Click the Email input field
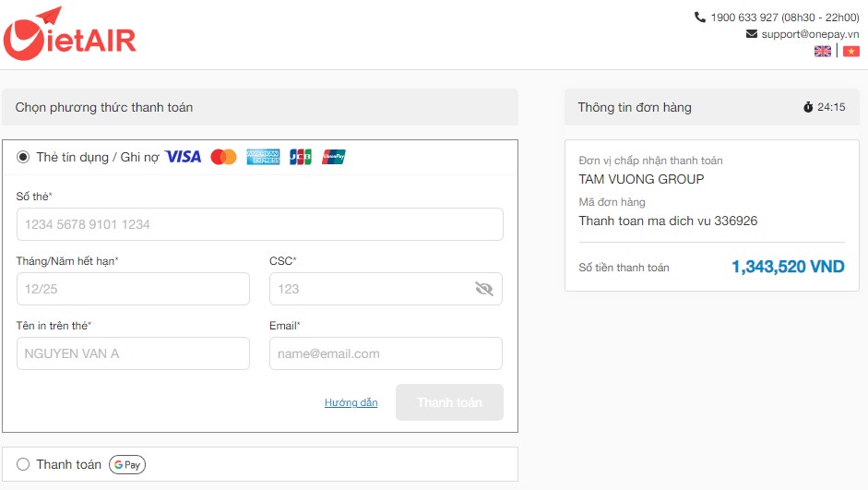Screen dimensions: 868x490 [386, 353]
